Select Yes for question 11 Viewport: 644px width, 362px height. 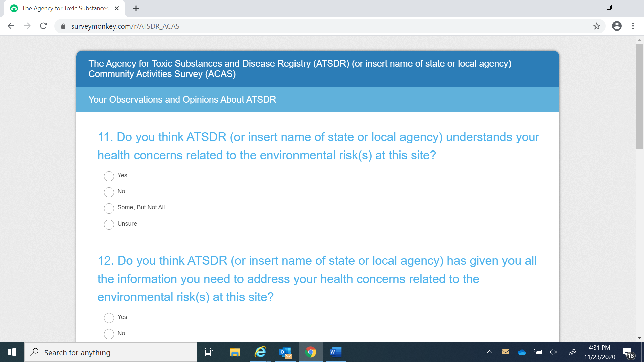click(x=109, y=176)
